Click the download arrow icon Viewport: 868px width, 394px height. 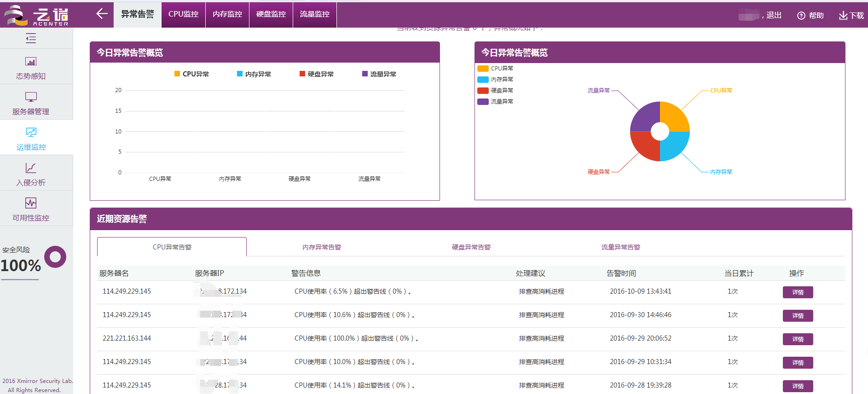(843, 16)
